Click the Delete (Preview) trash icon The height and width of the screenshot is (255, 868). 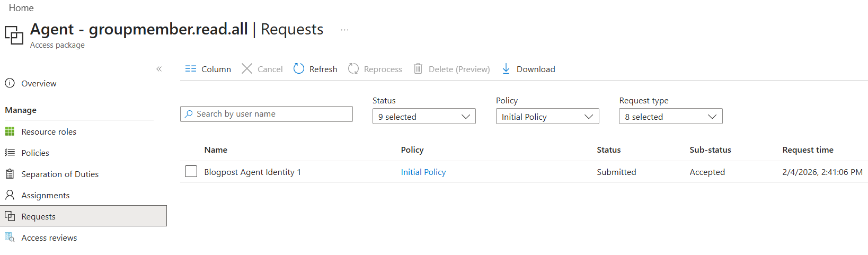click(x=418, y=69)
